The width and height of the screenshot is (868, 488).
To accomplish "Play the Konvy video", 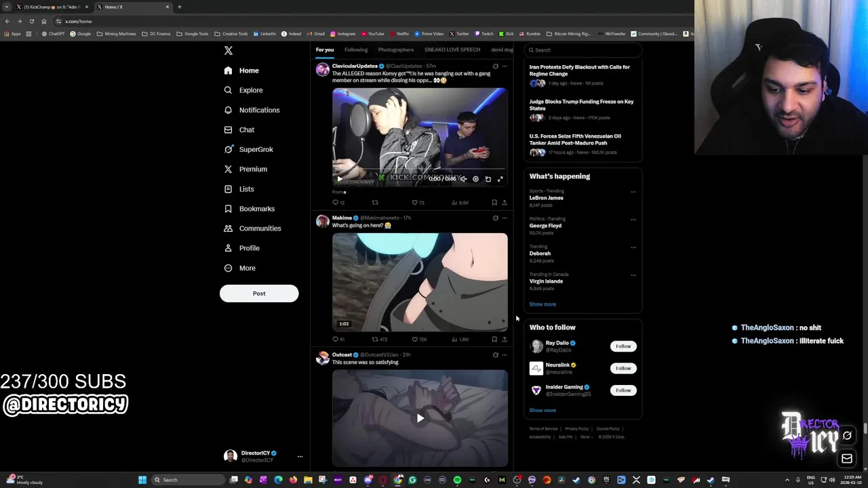I will coord(340,179).
